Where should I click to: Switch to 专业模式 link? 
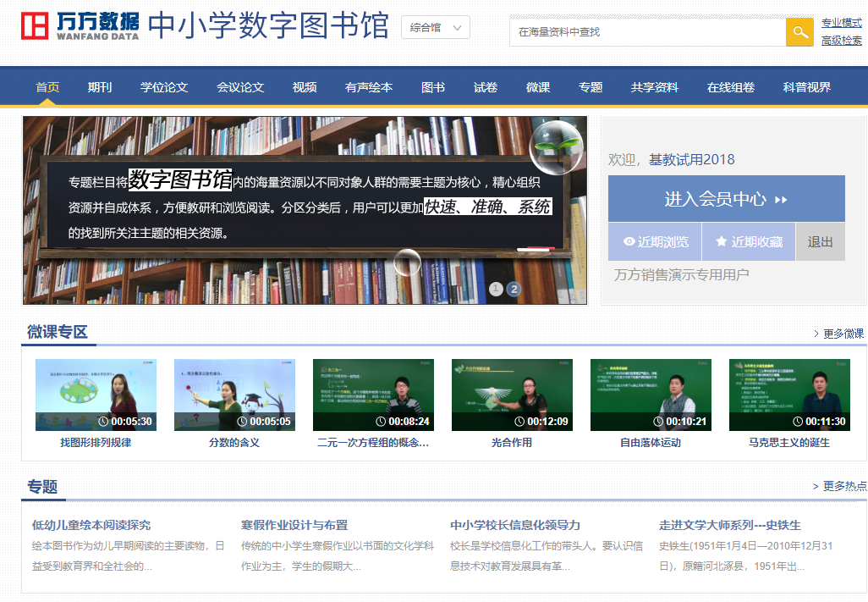coord(842,23)
